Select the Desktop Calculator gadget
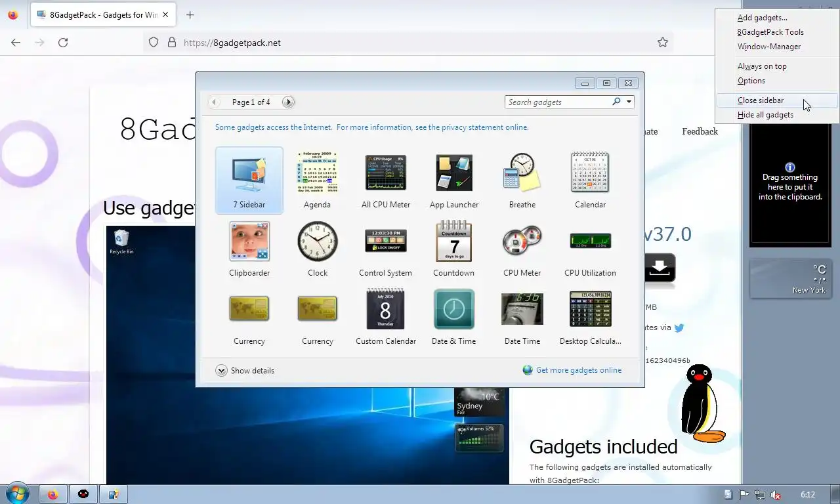The height and width of the screenshot is (504, 840). 591,317
